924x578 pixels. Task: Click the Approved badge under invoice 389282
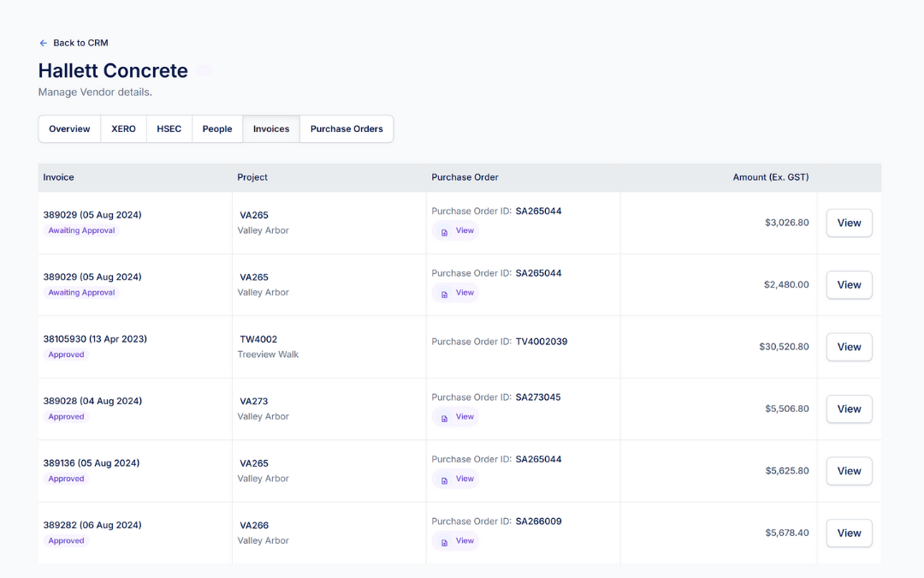(66, 540)
